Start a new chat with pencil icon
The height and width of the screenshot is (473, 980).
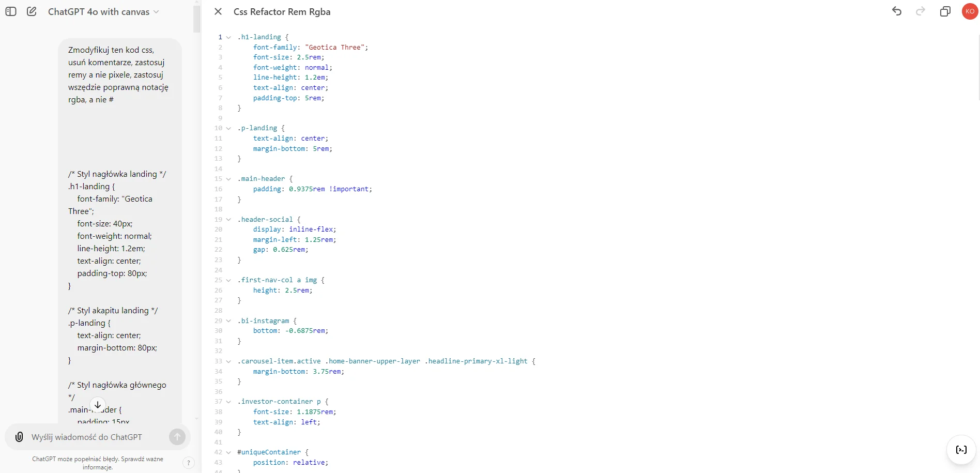[x=32, y=11]
